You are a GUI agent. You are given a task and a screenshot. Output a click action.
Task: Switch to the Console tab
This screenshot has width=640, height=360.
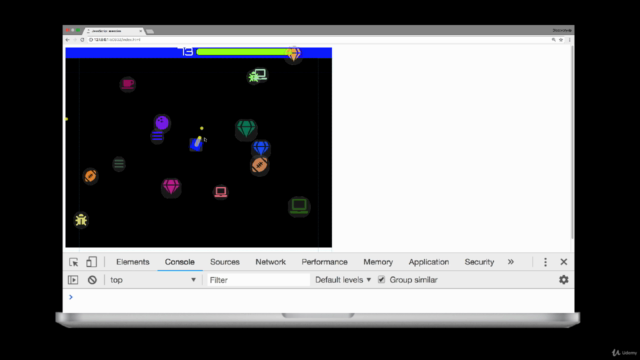(180, 262)
